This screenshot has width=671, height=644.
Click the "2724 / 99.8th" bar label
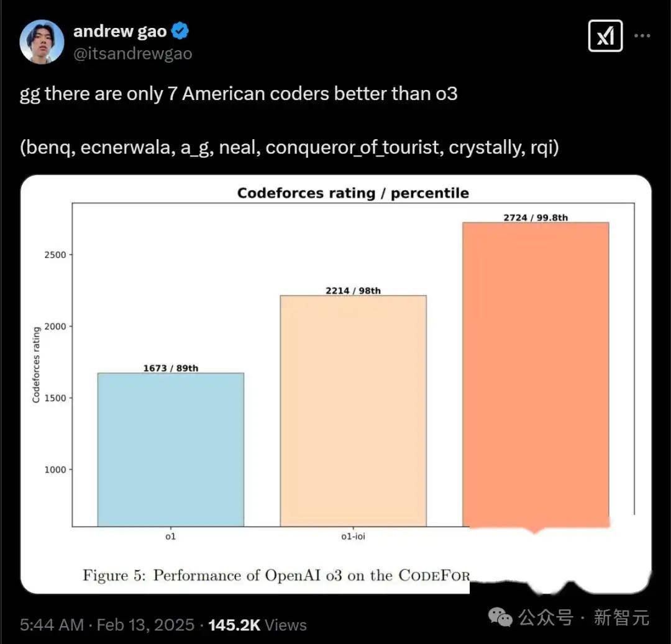(535, 217)
